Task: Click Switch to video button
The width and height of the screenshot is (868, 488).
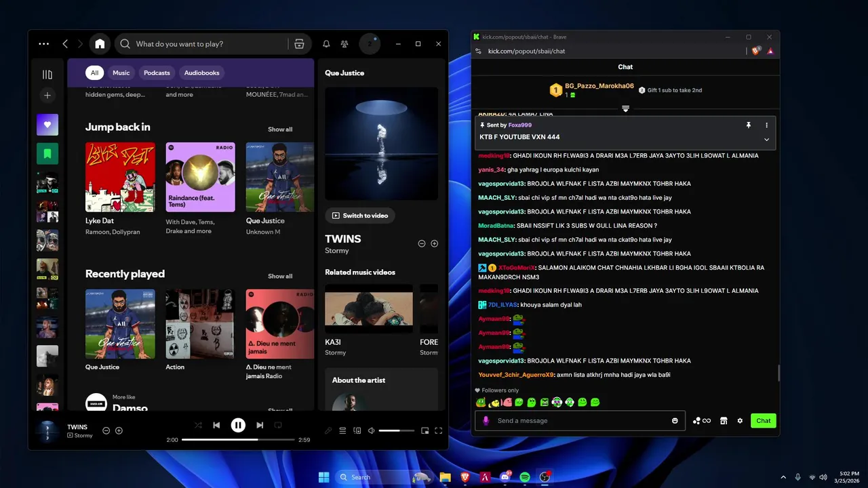Action: click(x=360, y=216)
